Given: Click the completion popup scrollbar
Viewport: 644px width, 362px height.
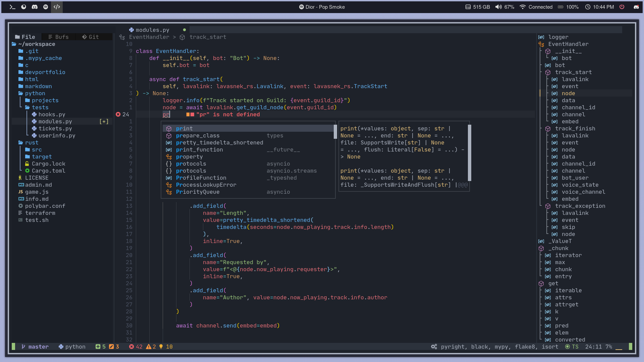Looking at the screenshot, I should click(x=335, y=132).
